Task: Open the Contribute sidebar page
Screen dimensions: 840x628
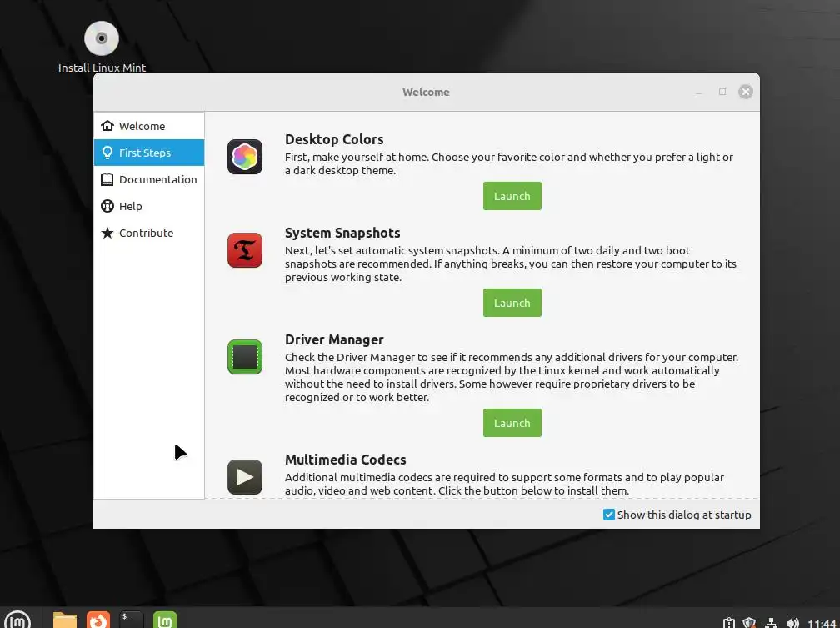Action: [149, 233]
